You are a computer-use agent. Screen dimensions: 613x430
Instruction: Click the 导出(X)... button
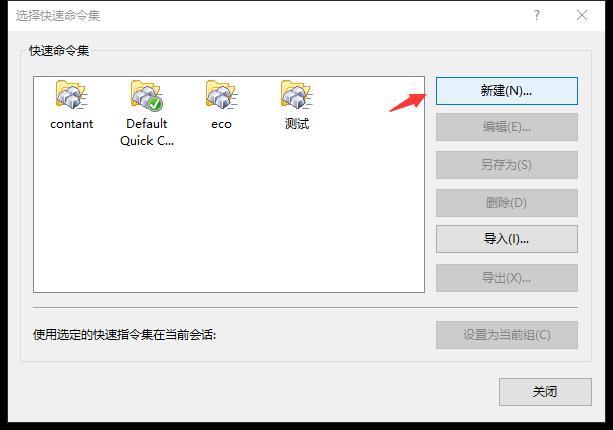pos(507,278)
